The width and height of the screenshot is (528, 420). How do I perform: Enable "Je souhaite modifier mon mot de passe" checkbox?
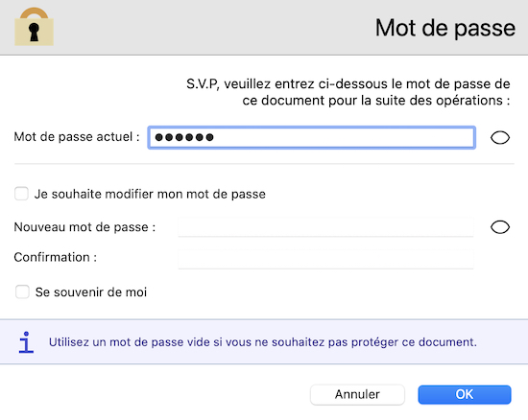pyautogui.click(x=21, y=194)
